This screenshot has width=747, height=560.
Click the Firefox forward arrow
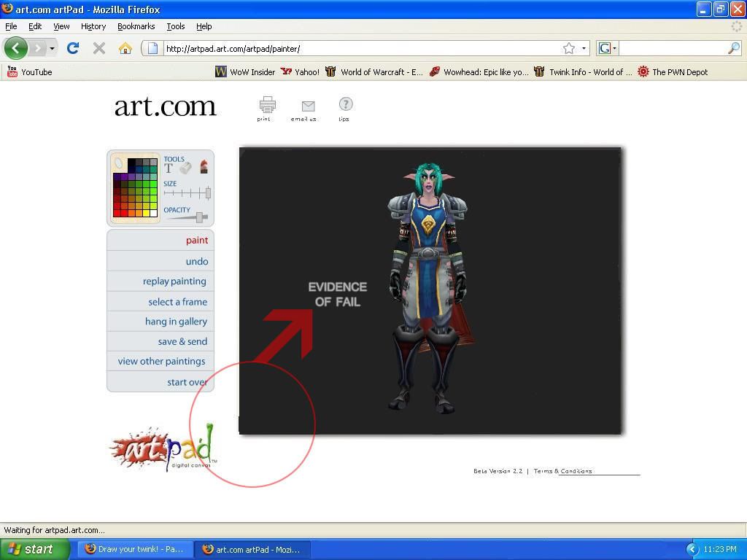37,48
